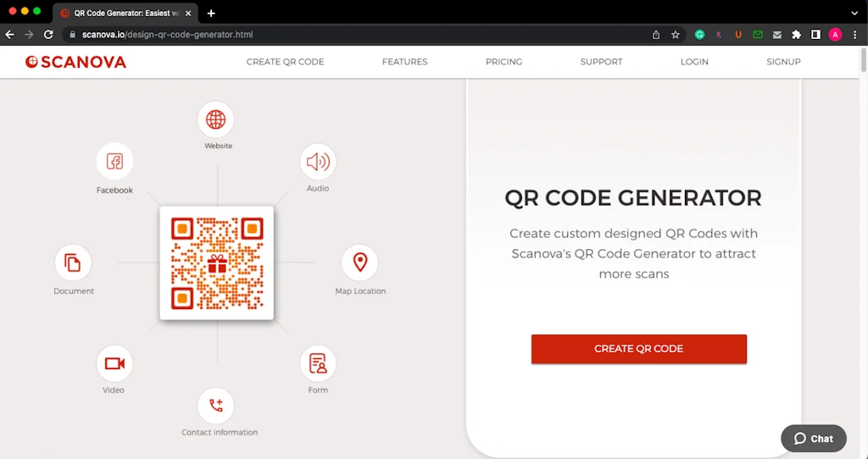Select the QR Code Generator browser tab

tap(125, 13)
